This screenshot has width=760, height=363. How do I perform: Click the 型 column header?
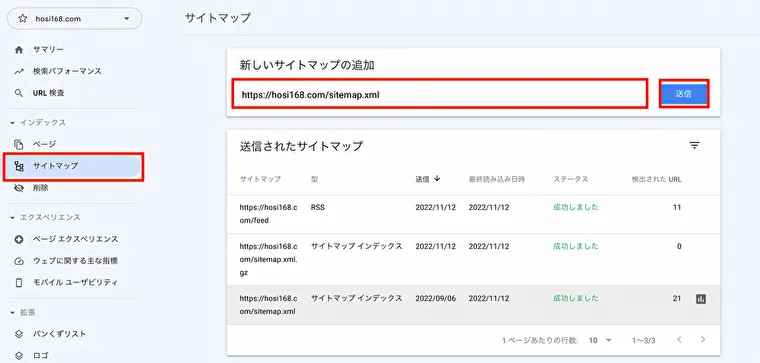[x=314, y=179]
